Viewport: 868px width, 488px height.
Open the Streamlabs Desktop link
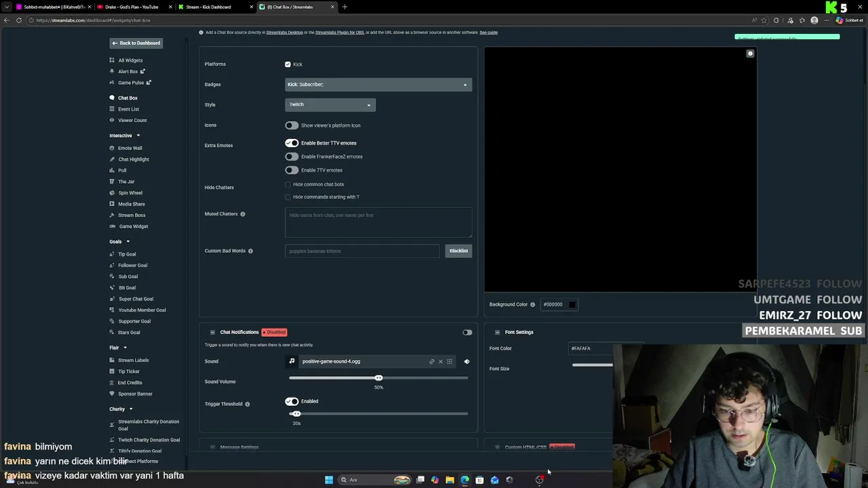284,33
